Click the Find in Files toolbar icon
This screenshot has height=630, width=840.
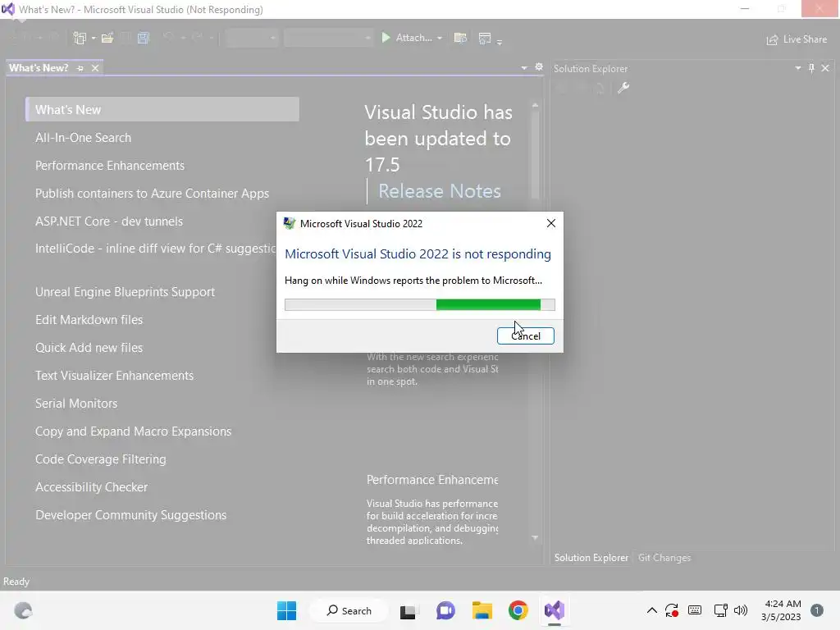tap(460, 38)
